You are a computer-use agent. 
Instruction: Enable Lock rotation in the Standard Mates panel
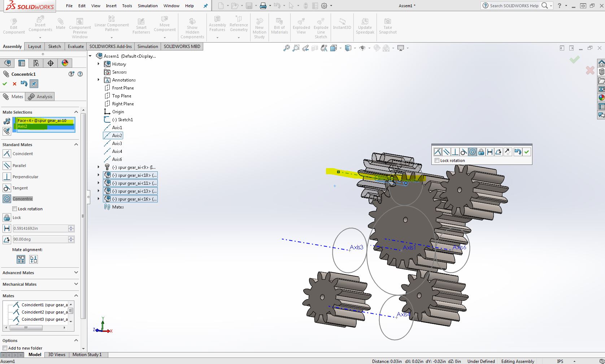pyautogui.click(x=15, y=209)
